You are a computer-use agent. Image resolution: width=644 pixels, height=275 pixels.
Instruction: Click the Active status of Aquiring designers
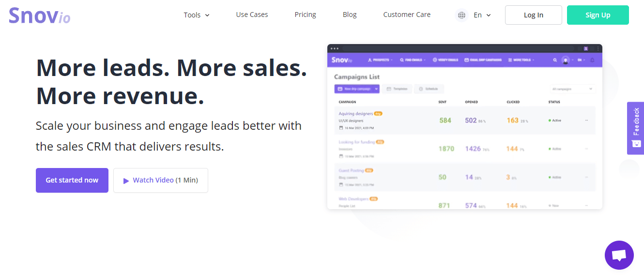click(555, 120)
